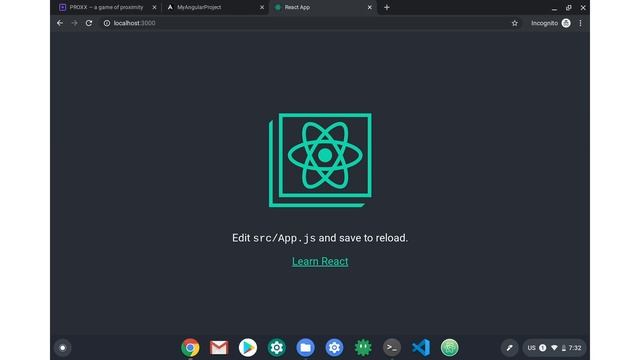This screenshot has height=360, width=640.
Task: Open the Chrome three-dot menu
Action: pyautogui.click(x=580, y=23)
